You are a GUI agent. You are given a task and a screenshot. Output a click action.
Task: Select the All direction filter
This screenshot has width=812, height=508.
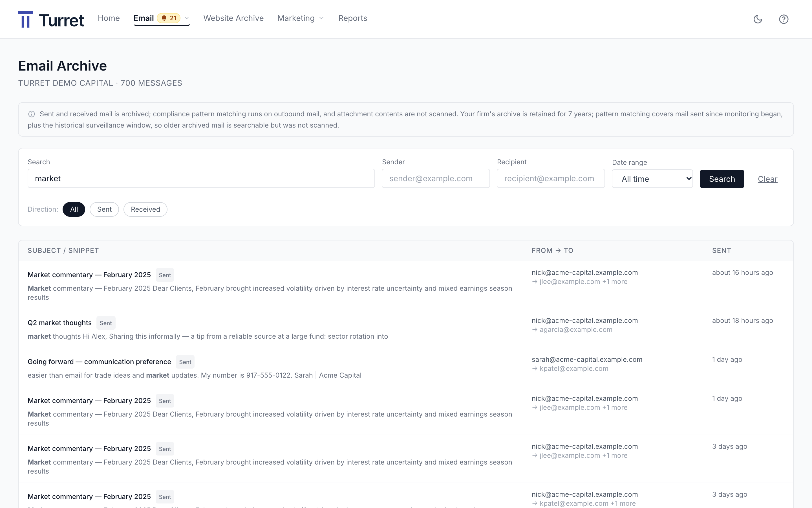coord(74,209)
